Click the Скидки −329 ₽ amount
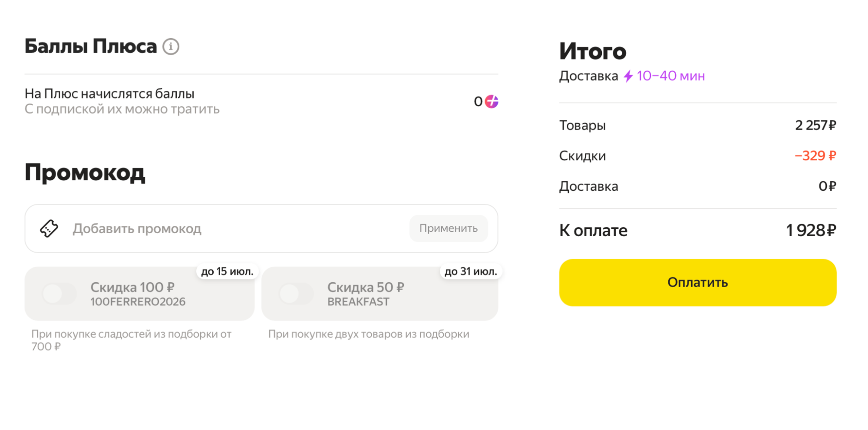This screenshot has height=430, width=868. (x=815, y=156)
